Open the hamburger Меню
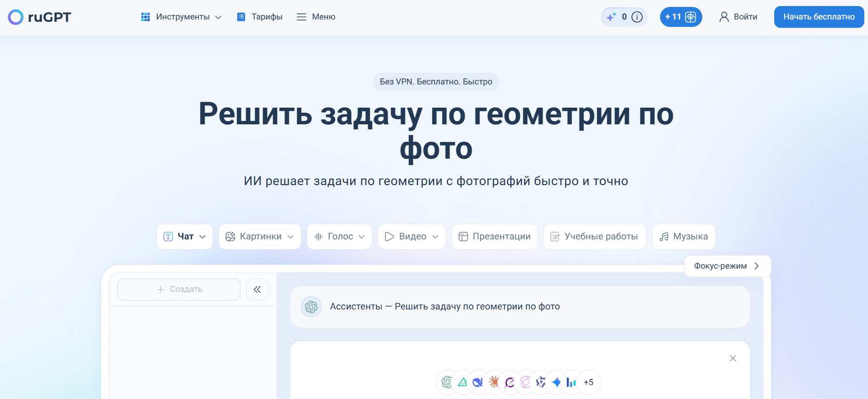 coord(316,17)
